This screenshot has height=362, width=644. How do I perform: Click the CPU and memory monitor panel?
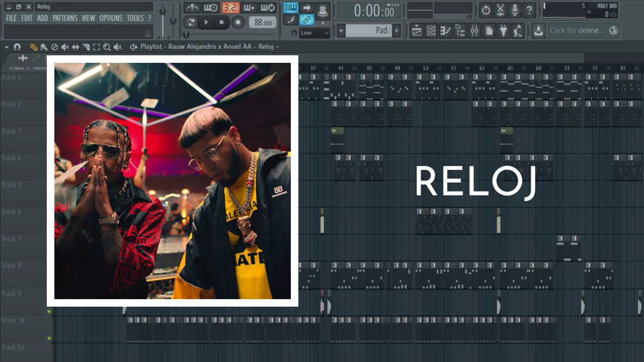[581, 11]
